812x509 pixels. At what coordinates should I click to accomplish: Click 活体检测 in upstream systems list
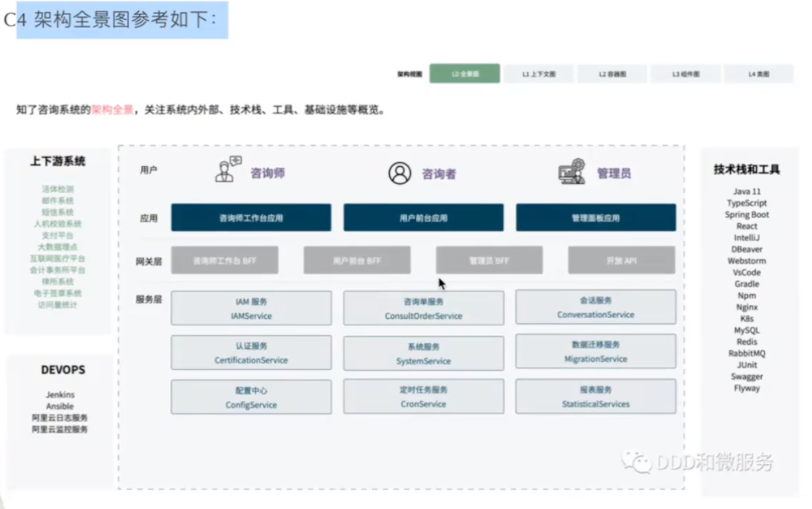(x=57, y=189)
